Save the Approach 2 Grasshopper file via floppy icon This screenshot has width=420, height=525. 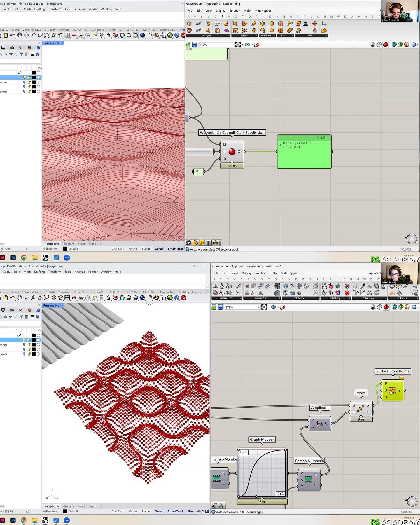coord(195,45)
